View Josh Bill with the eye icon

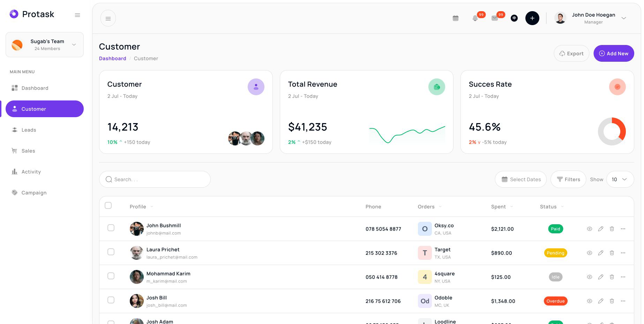589,301
